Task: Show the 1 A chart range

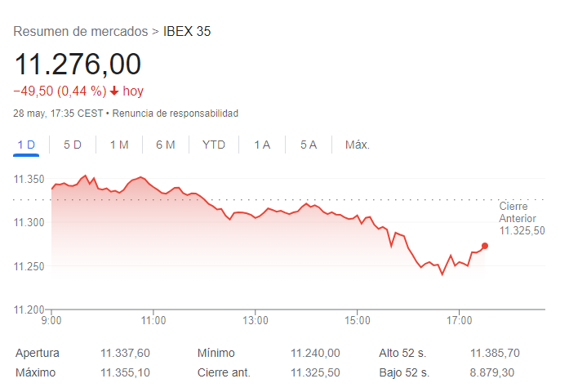Action: coord(262,145)
